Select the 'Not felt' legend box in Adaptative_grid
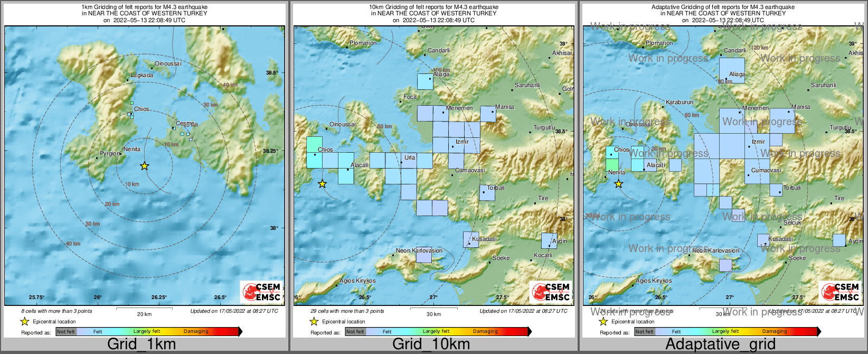 645,332
